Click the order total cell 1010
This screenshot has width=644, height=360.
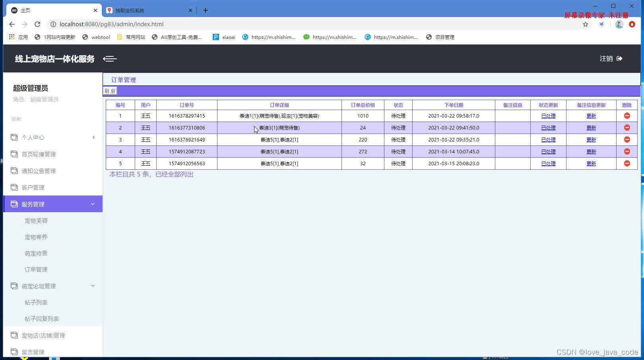click(x=363, y=116)
